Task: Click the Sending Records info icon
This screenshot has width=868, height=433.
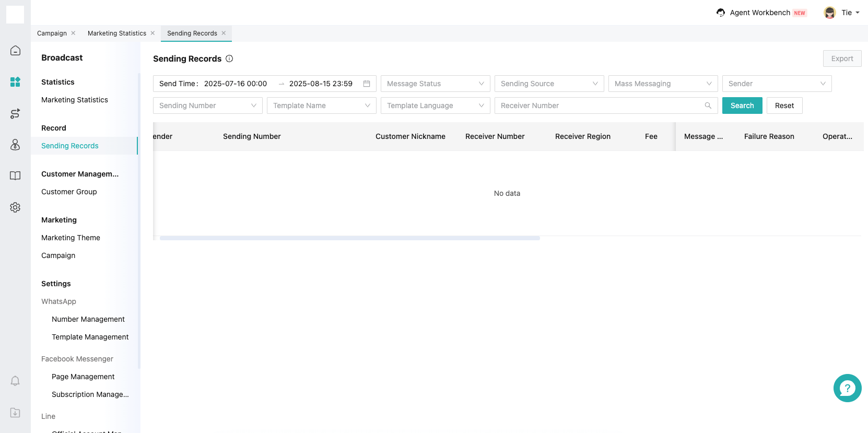Action: 229,58
